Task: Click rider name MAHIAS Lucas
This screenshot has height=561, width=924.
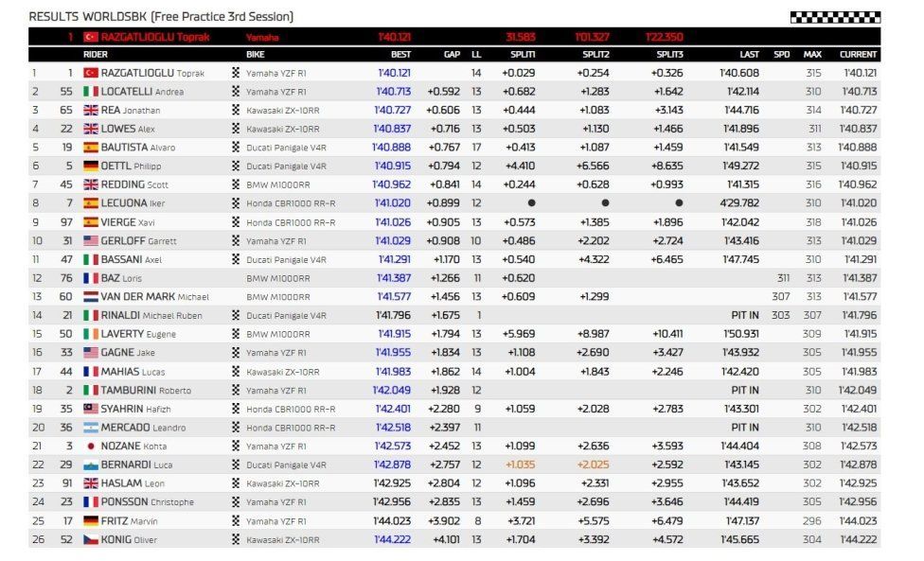Action: pos(133,372)
